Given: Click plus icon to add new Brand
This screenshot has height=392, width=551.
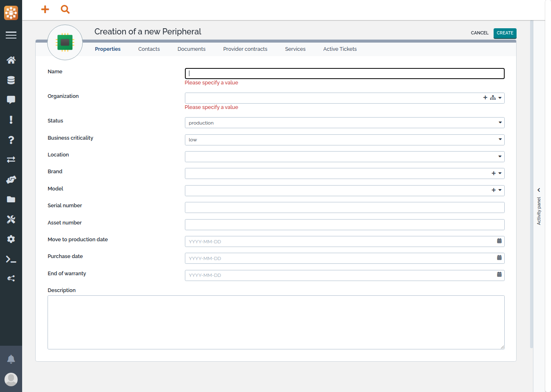Looking at the screenshot, I should 494,173.
